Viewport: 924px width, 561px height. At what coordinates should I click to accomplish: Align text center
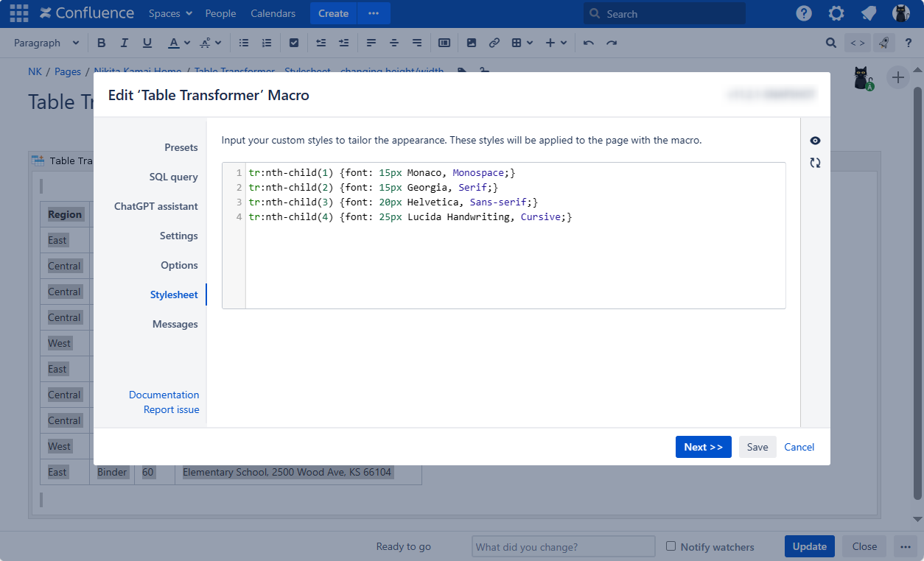click(394, 43)
